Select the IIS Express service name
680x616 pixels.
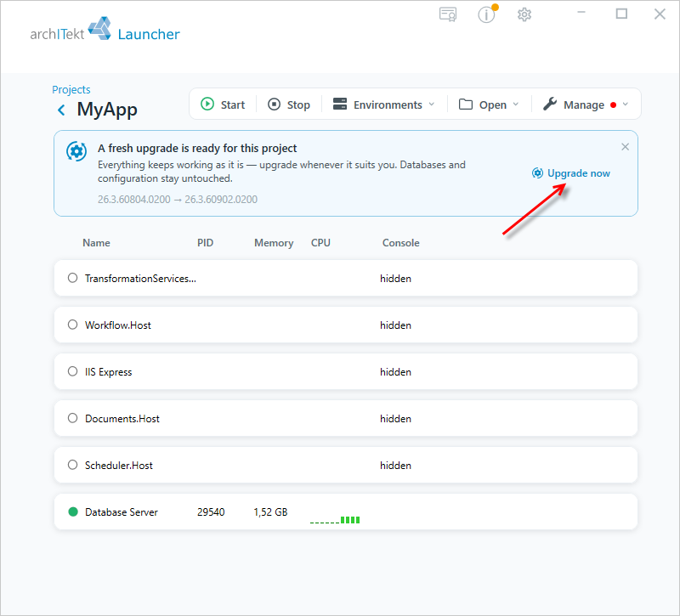point(109,372)
